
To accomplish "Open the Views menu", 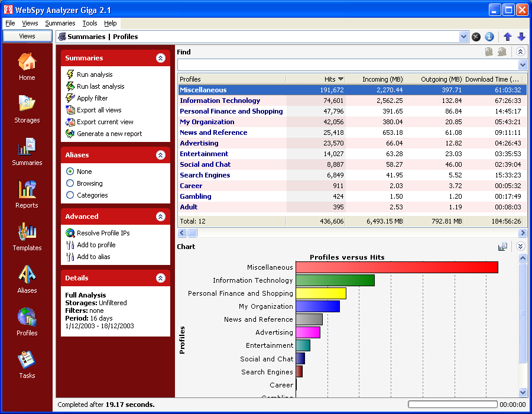I will click(30, 23).
